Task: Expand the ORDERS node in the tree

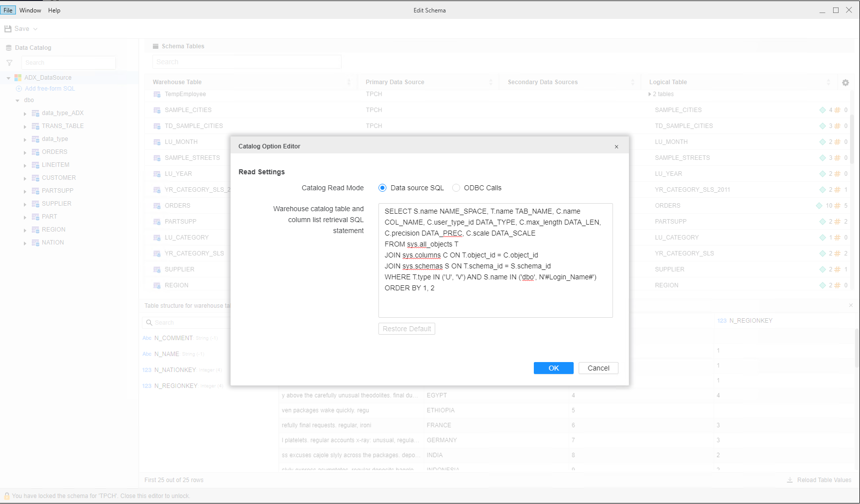Action: tap(25, 152)
